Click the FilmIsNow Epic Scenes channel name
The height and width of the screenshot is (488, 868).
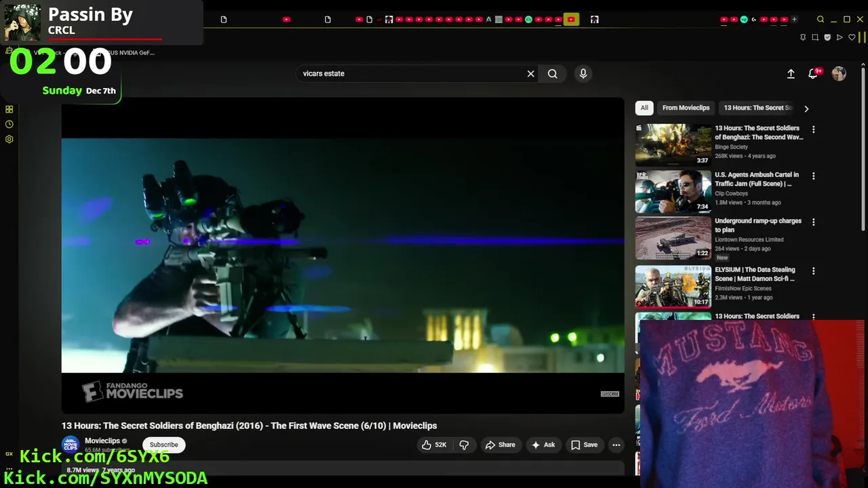pyautogui.click(x=743, y=289)
